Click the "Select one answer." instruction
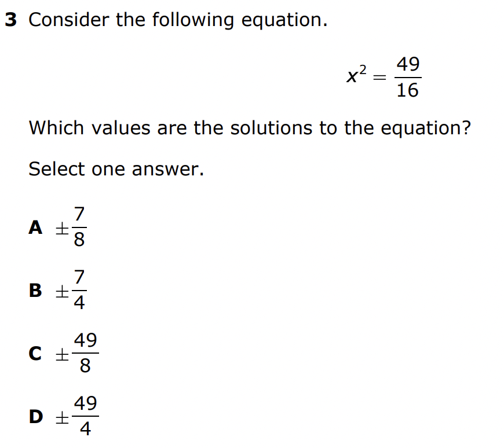Screen dimensions: 504x448 [116, 169]
